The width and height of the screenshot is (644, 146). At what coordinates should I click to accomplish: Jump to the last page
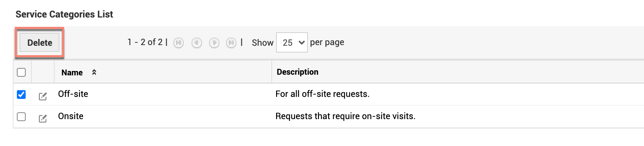point(231,43)
